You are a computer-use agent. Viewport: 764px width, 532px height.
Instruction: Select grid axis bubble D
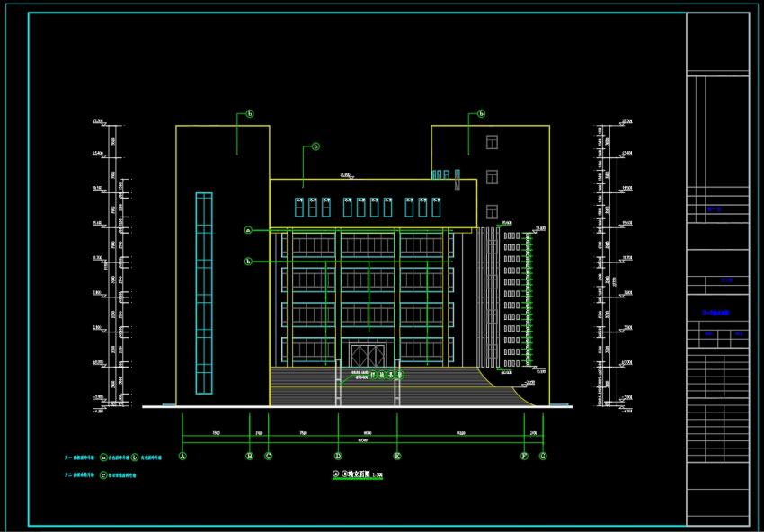[338, 456]
